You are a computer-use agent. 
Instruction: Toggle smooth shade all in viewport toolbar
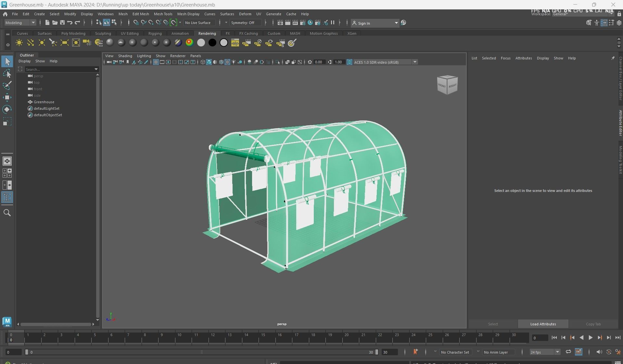209,62
